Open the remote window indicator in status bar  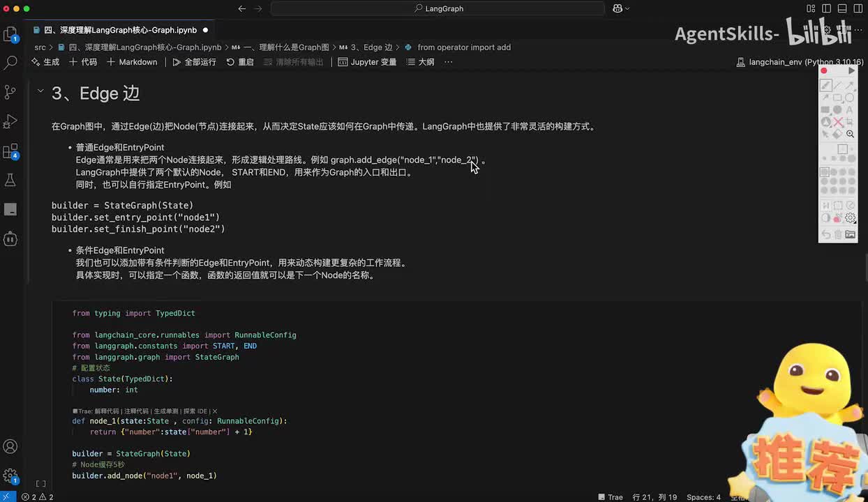[x=8, y=497]
